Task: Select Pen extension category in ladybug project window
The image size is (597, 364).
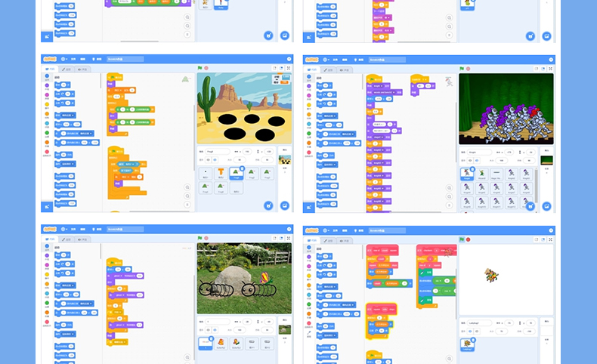Action: (x=309, y=333)
